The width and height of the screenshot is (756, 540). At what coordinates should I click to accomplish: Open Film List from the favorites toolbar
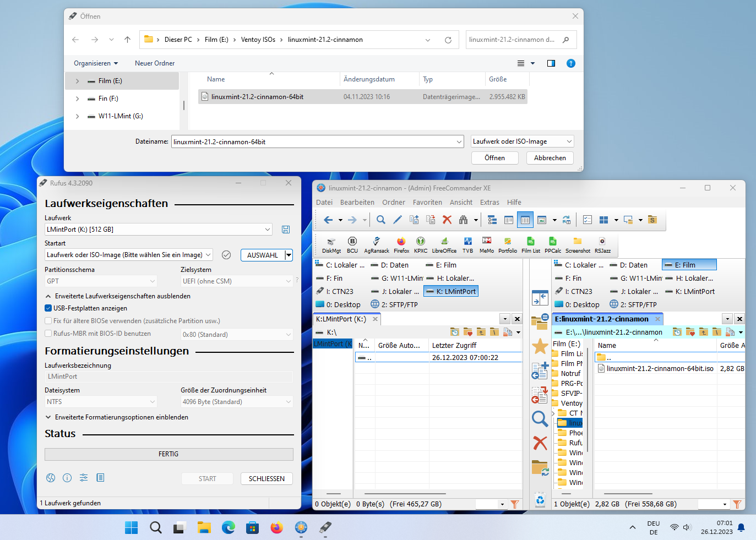531,245
